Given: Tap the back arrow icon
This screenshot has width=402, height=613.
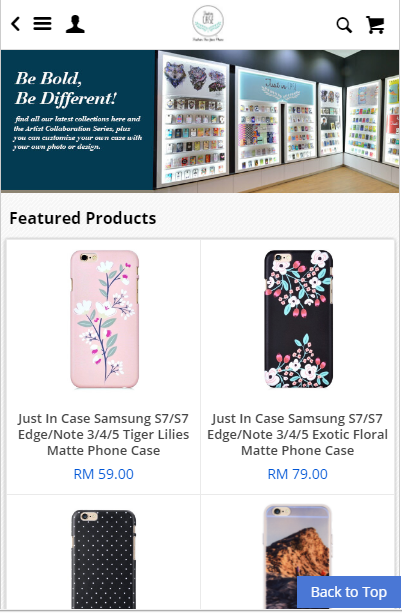Looking at the screenshot, I should click(x=15, y=24).
